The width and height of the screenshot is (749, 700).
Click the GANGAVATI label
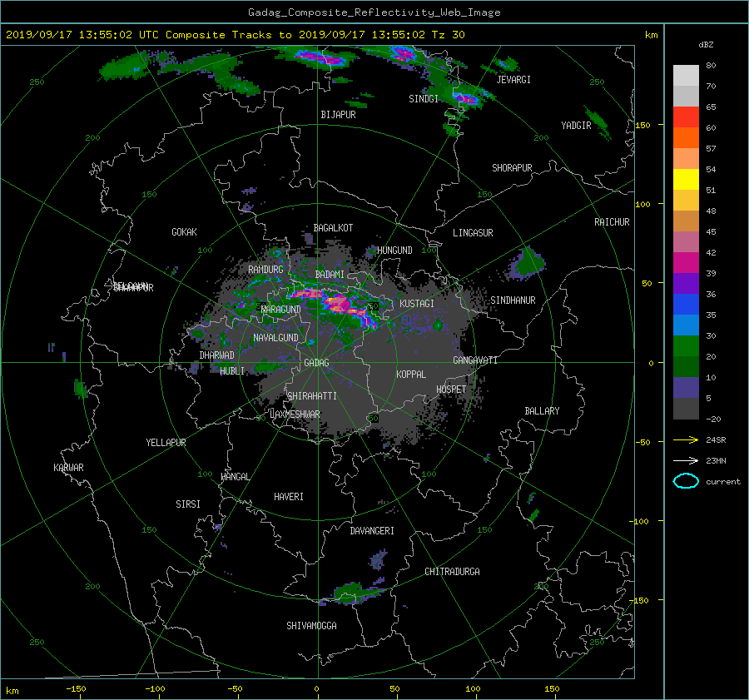pyautogui.click(x=475, y=360)
